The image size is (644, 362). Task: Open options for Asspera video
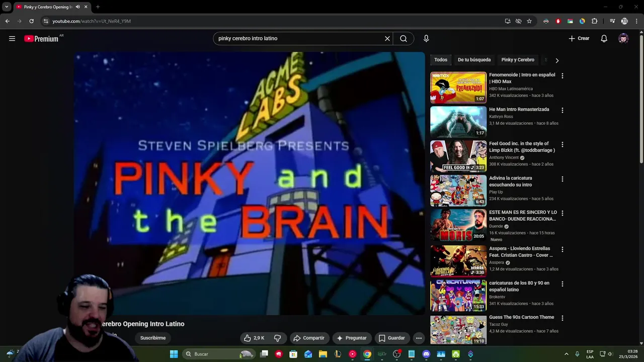point(562,249)
